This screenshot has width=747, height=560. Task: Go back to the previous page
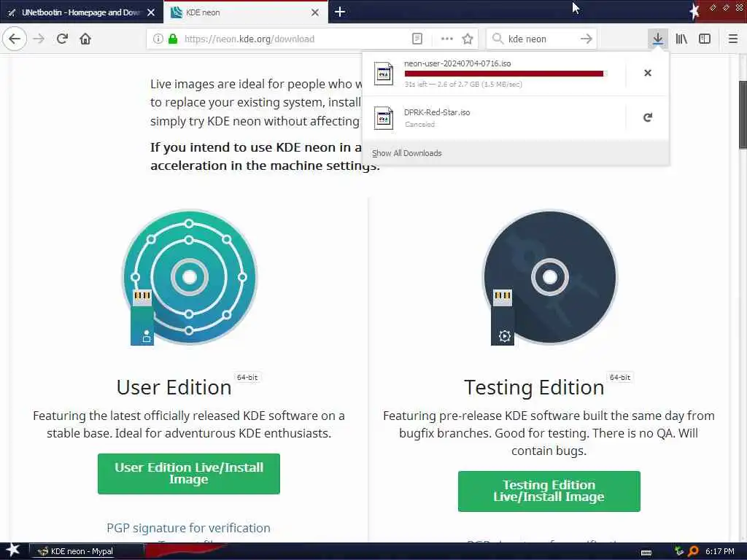click(x=15, y=39)
